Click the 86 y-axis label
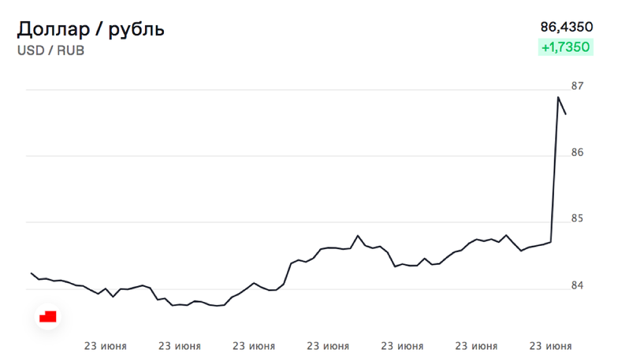This screenshot has width=644, height=361. [577, 152]
